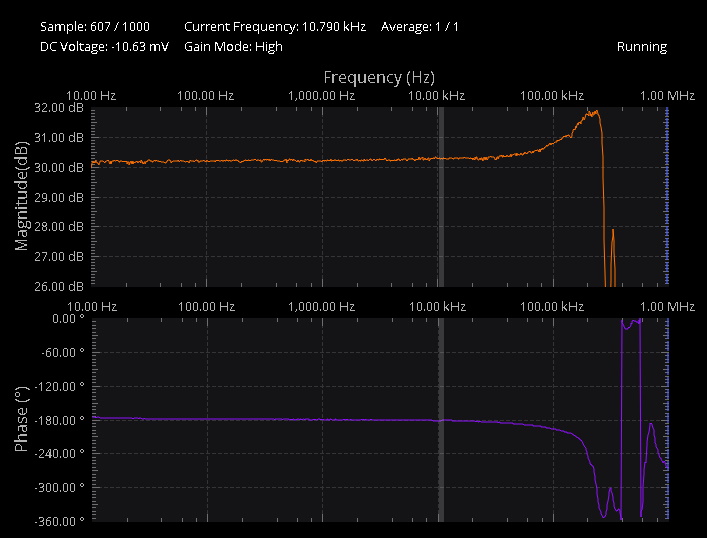Image resolution: width=707 pixels, height=538 pixels.
Task: Click the 32.00 dB tick label
Action: coord(60,108)
